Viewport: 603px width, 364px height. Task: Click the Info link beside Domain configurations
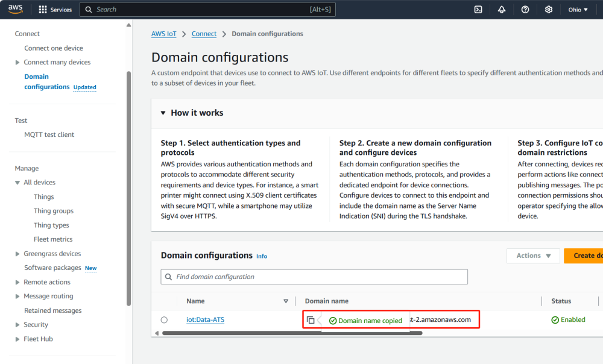click(262, 256)
